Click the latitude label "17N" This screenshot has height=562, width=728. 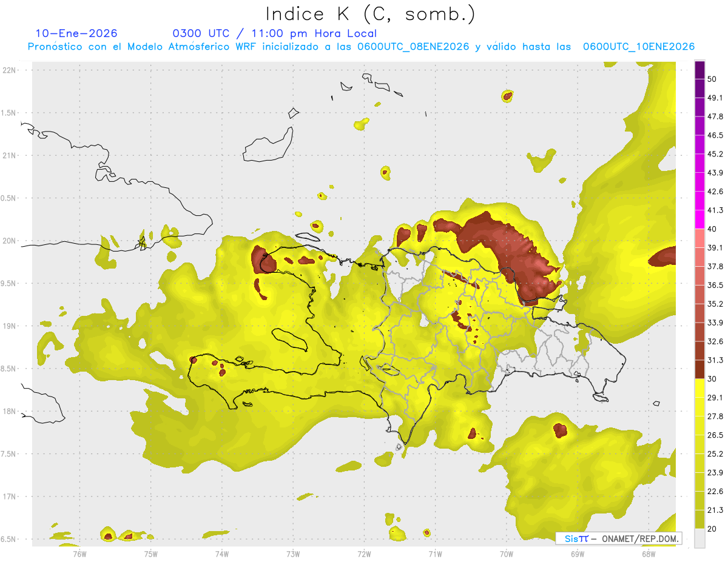10,497
